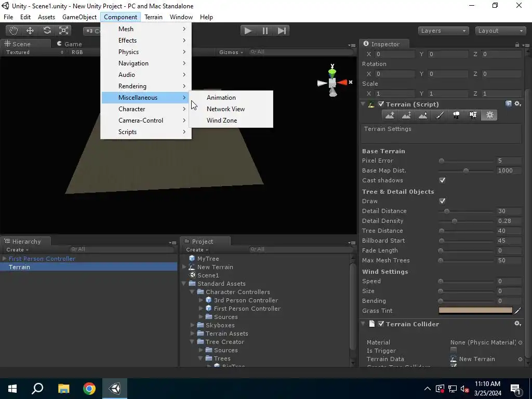The width and height of the screenshot is (532, 399).
Task: Open the Window menu
Action: point(181,17)
